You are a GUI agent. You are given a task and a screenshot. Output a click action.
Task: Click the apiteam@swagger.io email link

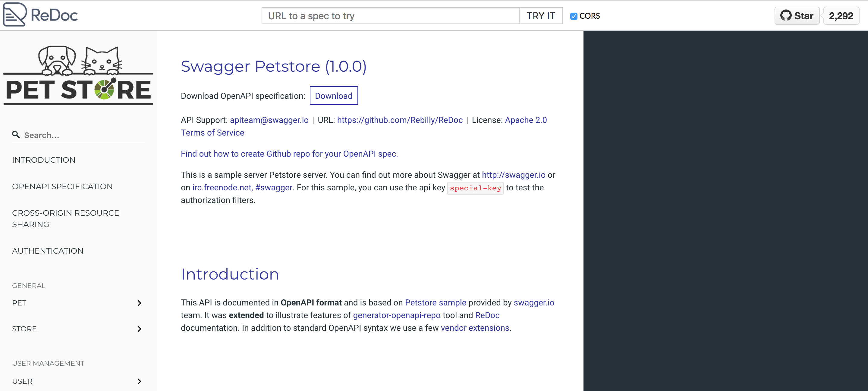(x=269, y=120)
